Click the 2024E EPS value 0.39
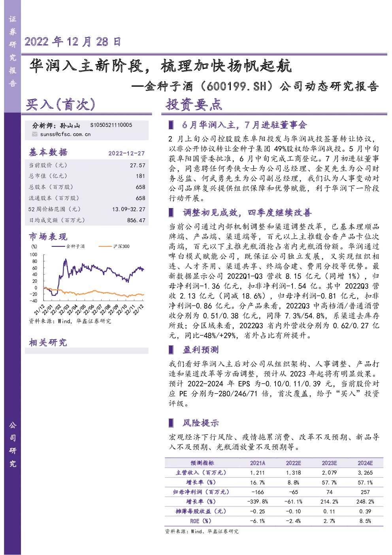The height and width of the screenshot is (555, 392). tap(365, 511)
